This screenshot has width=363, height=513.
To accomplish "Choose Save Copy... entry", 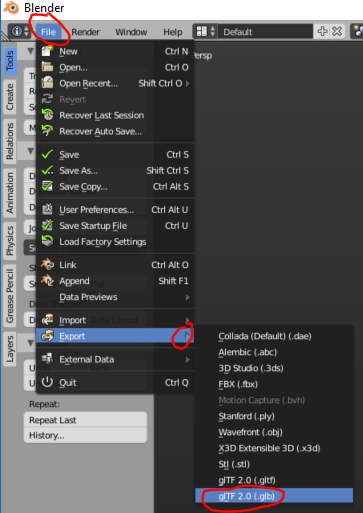I will (115, 187).
